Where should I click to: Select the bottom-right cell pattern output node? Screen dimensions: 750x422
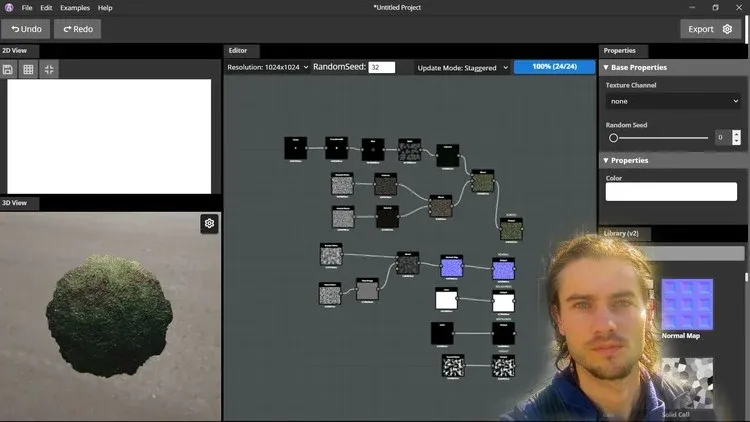coord(503,367)
